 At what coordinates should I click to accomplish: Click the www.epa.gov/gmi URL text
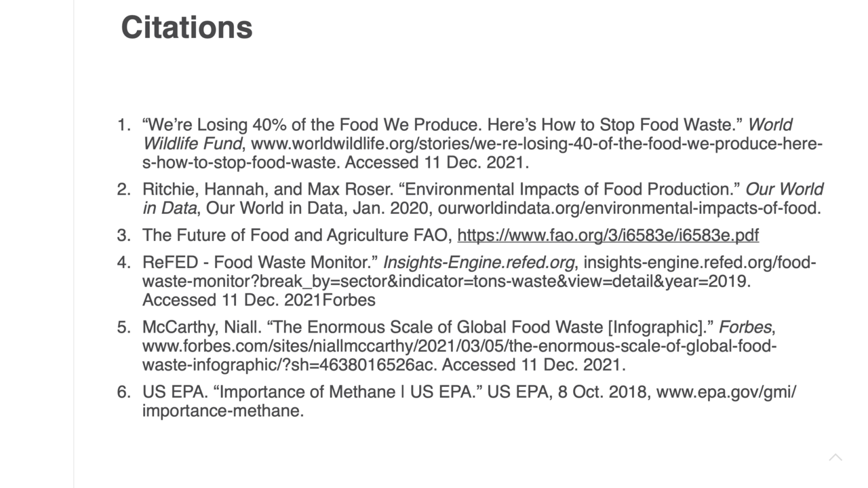point(469,402)
